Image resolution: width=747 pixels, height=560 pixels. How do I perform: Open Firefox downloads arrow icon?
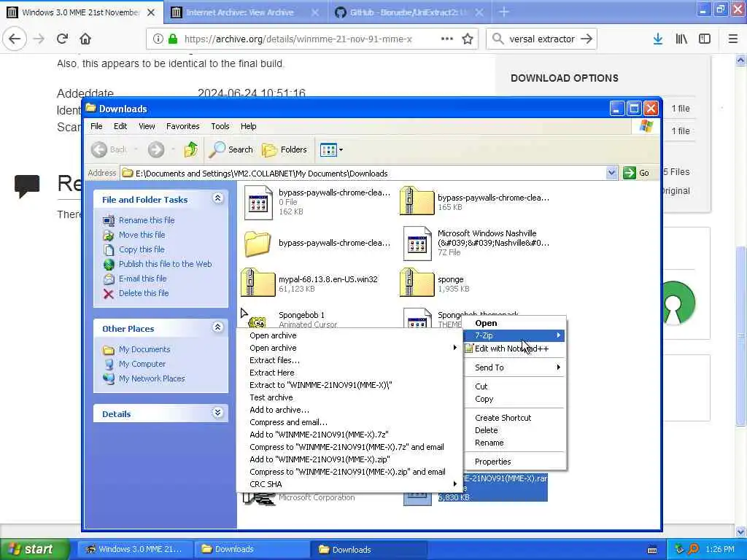(x=658, y=39)
